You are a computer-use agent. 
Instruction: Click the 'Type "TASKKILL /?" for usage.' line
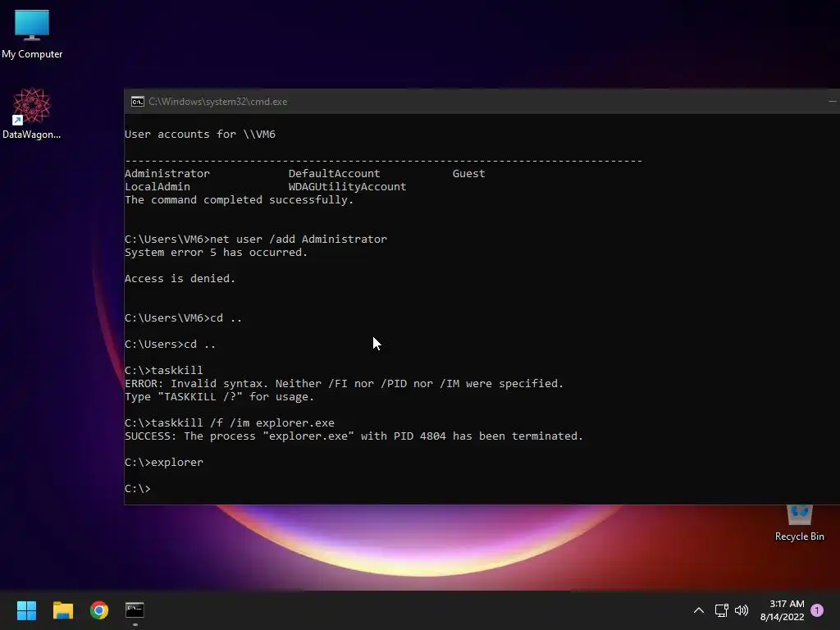click(219, 397)
